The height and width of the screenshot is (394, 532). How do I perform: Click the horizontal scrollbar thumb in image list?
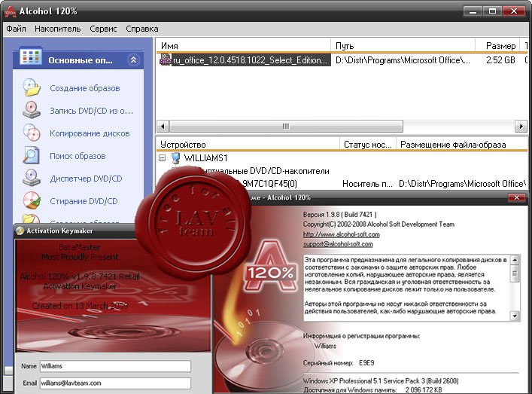286,127
